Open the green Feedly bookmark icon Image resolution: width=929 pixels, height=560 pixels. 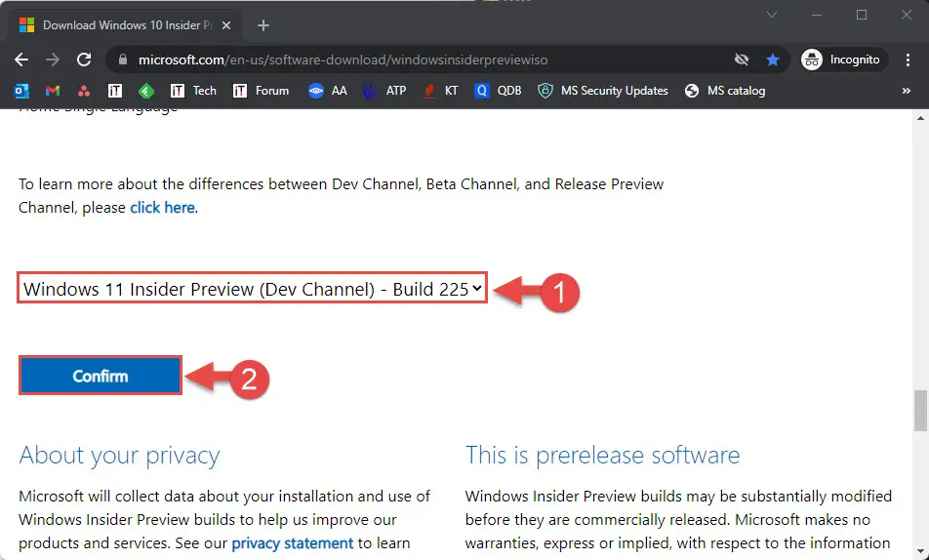tap(146, 91)
